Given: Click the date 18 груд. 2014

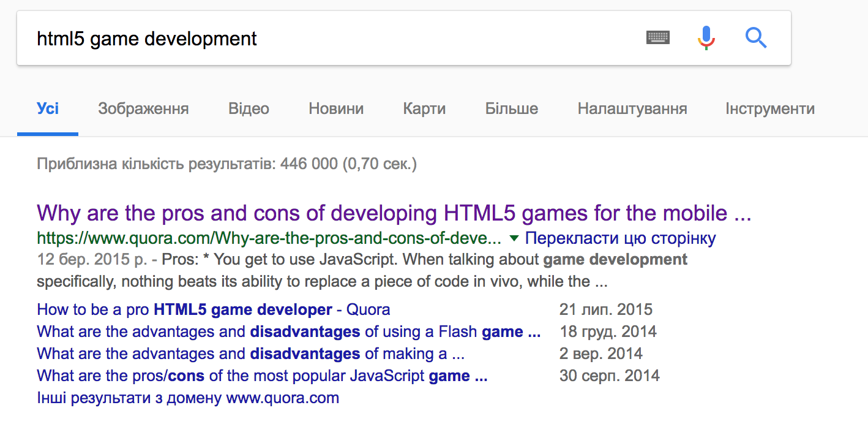Looking at the screenshot, I should tap(608, 331).
